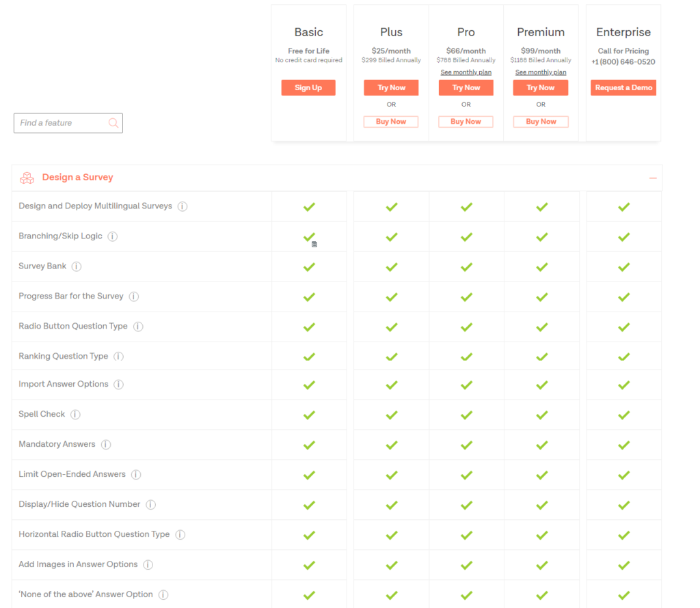This screenshot has width=700, height=608.
Task: Click the Pro checkmark for Mandatory Answers
Action: coord(466,444)
